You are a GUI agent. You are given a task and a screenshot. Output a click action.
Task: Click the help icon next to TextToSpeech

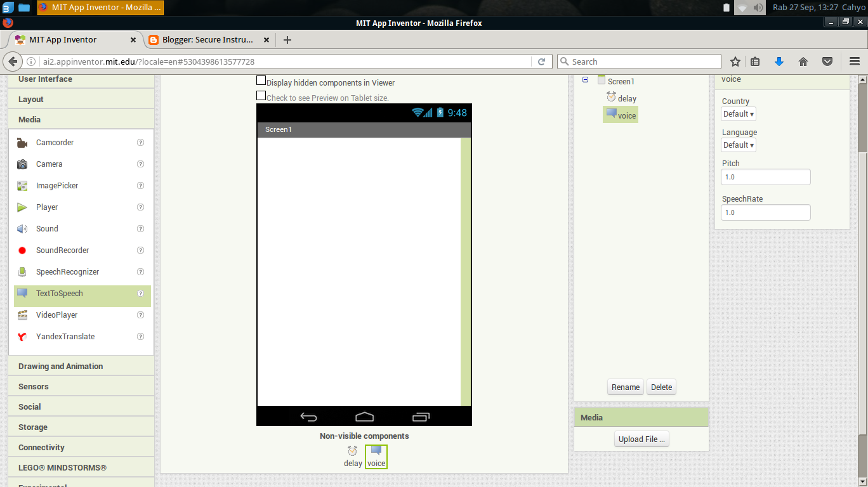140,293
